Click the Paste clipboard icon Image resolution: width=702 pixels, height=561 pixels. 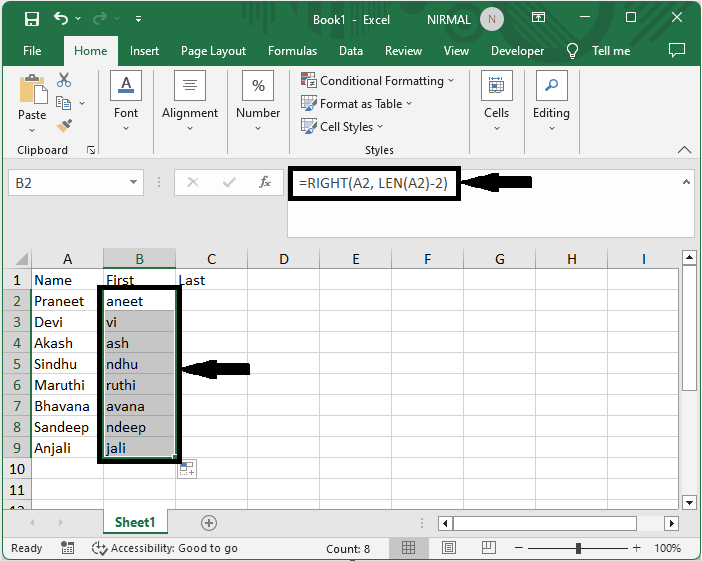(33, 90)
